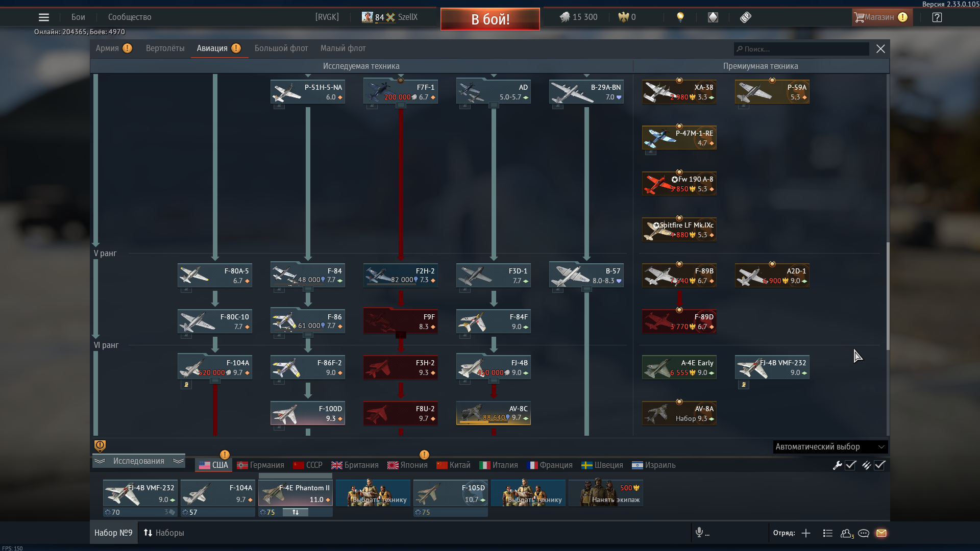This screenshot has width=980, height=551.
Task: Select the Британия nation tab
Action: click(355, 465)
